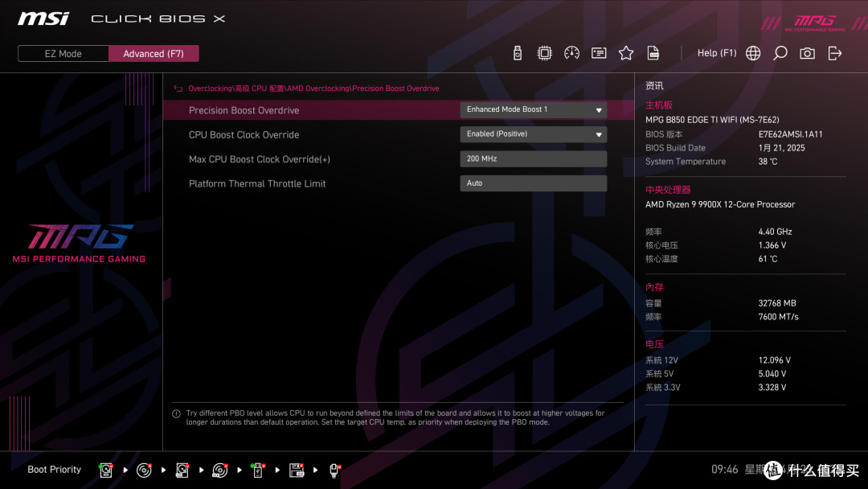Click MPG B850 EDGE TI WIFI motherboard name
This screenshot has width=868, height=489.
pyautogui.click(x=712, y=120)
